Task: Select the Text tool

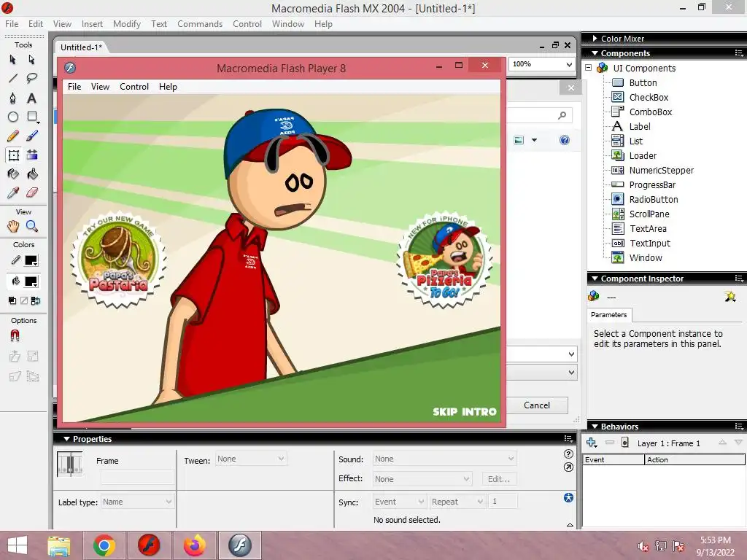Action: (x=32, y=98)
